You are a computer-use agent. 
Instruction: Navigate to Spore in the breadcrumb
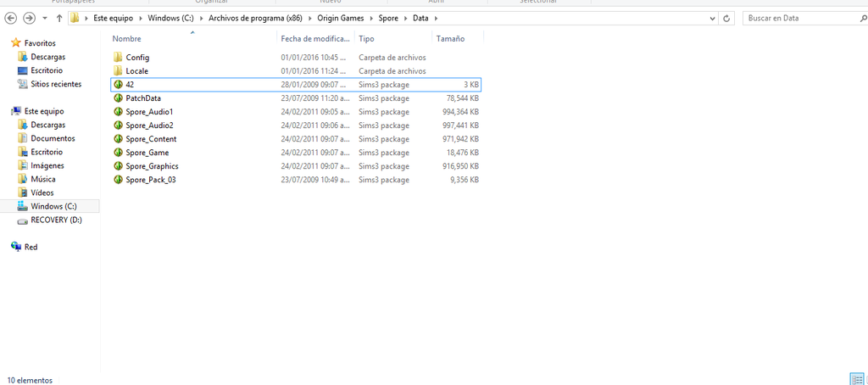tap(387, 19)
